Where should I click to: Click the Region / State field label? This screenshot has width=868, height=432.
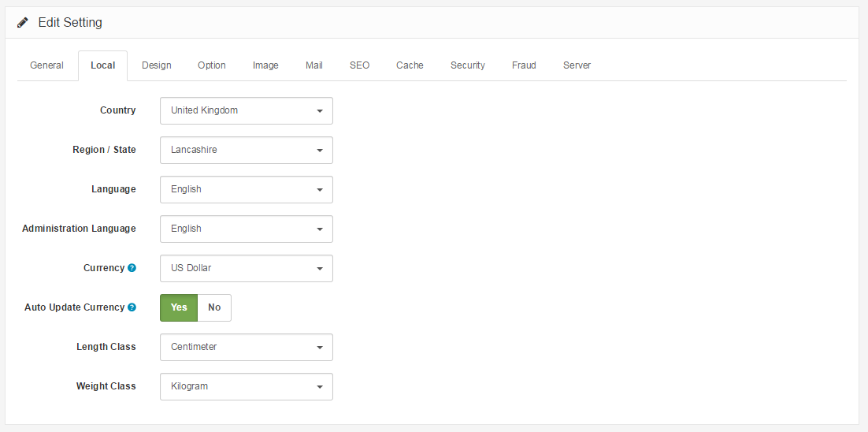(104, 150)
